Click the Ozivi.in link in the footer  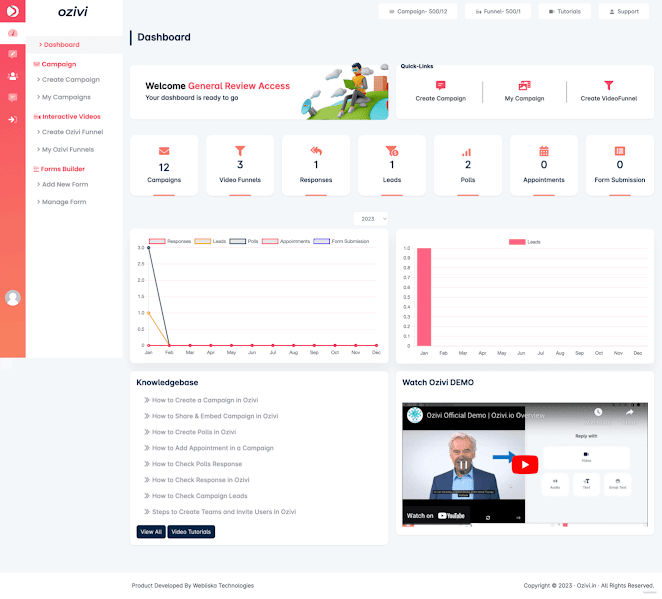coord(586,585)
